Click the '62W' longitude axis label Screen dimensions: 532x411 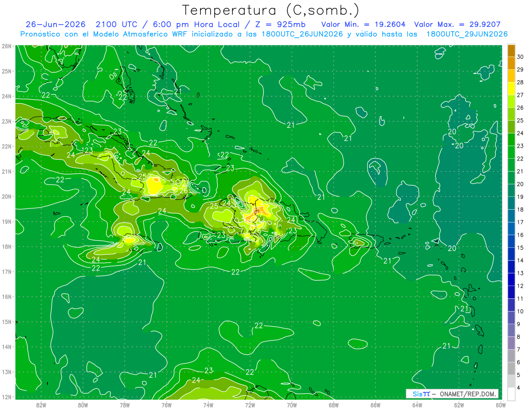(459, 405)
